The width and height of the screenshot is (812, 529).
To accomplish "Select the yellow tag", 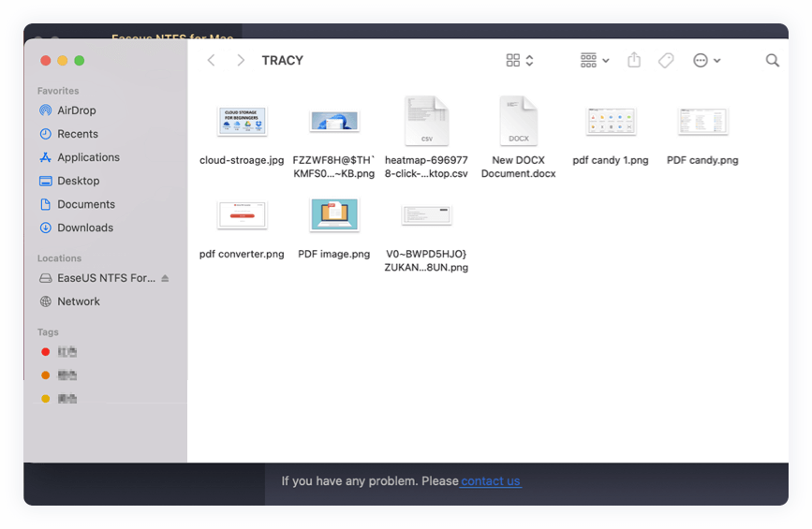I will pos(58,399).
